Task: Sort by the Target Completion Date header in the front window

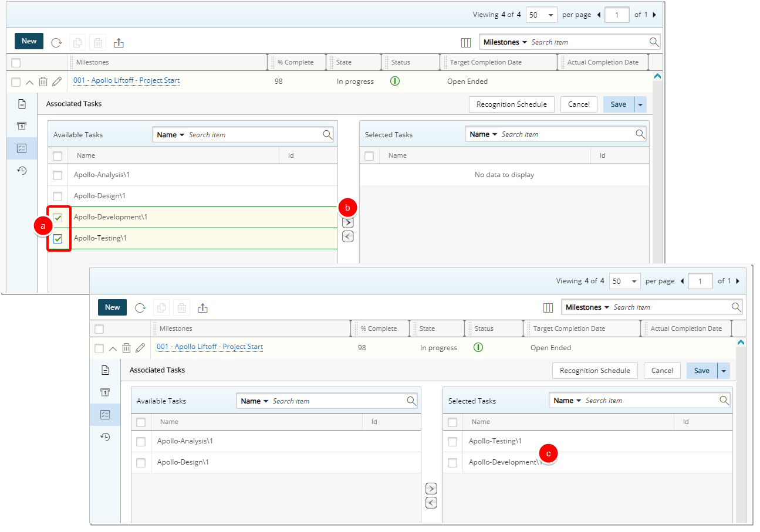Action: click(x=569, y=328)
